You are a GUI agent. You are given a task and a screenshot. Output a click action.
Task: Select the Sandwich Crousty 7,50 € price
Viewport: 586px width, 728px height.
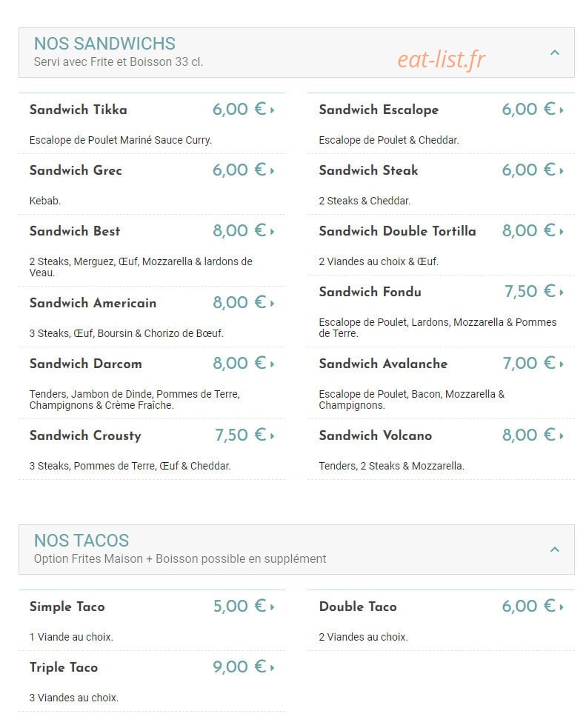point(240,435)
